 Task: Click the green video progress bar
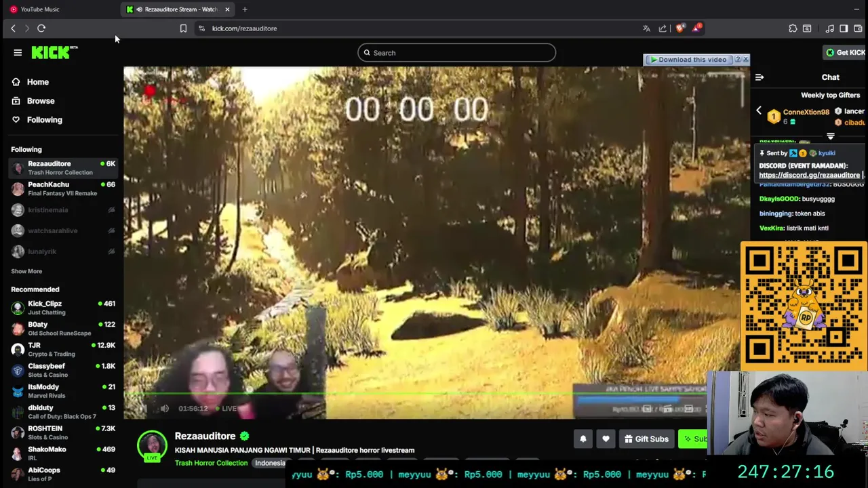tap(414, 393)
